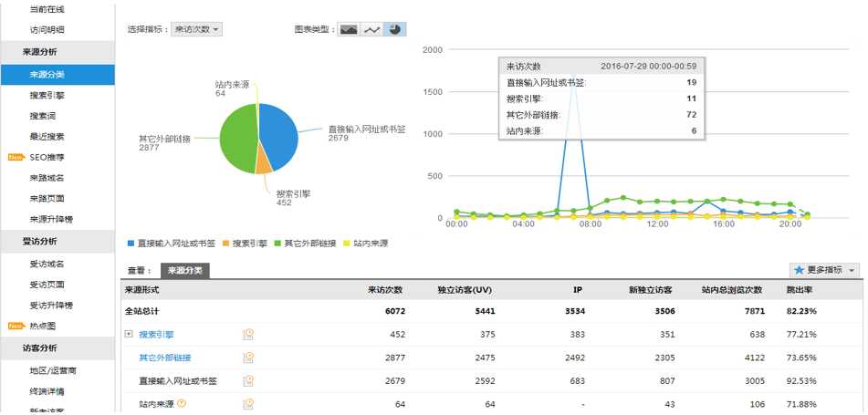Click the Beta badge next to SEO推荐
Image resolution: width=868 pixels, height=415 pixels.
tap(16, 158)
